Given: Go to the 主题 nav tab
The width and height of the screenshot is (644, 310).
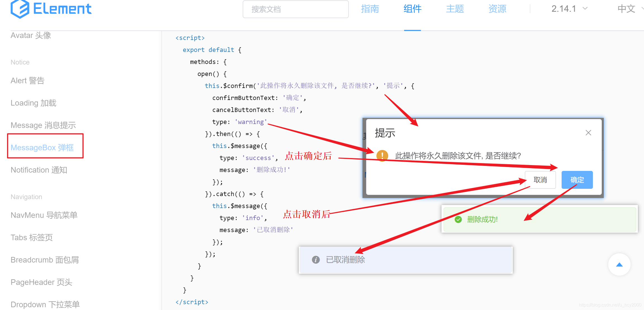Looking at the screenshot, I should (x=455, y=9).
